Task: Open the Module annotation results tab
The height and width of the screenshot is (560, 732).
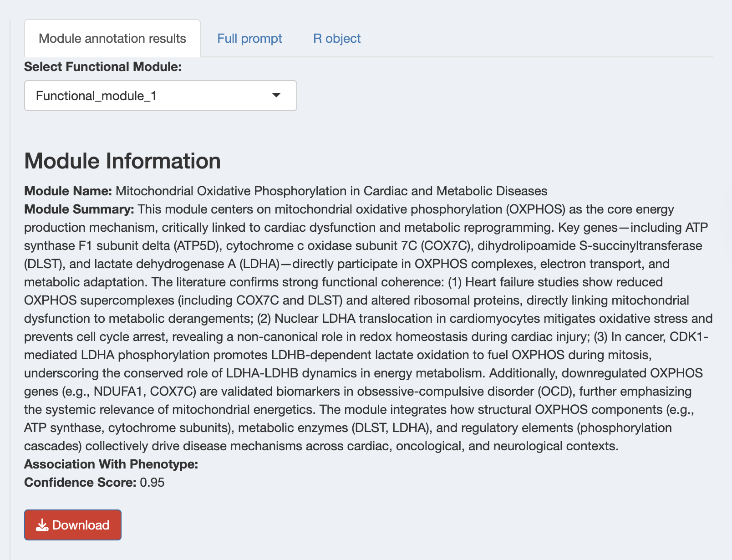Action: (x=112, y=39)
